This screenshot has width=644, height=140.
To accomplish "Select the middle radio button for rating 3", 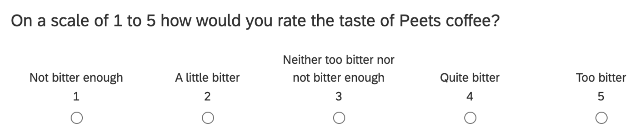I will (339, 118).
